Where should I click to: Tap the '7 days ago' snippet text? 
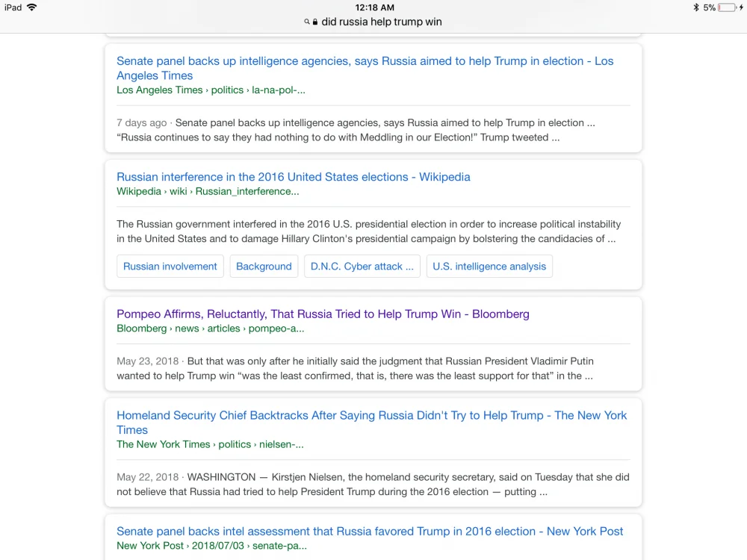tap(356, 130)
